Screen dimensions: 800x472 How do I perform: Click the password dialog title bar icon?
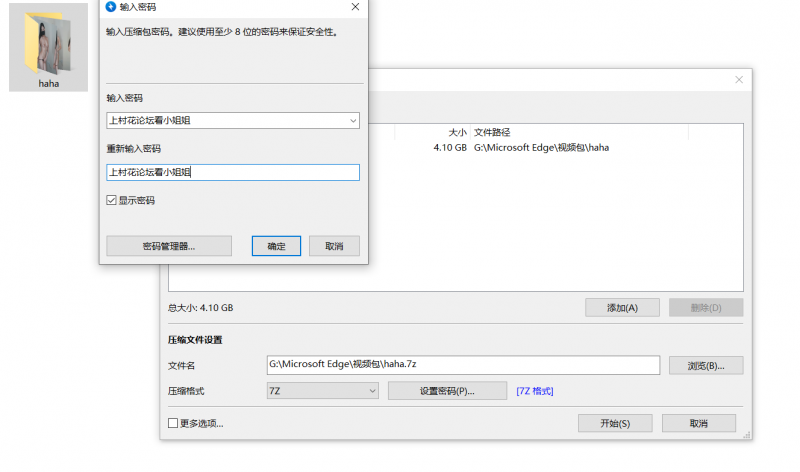click(110, 7)
